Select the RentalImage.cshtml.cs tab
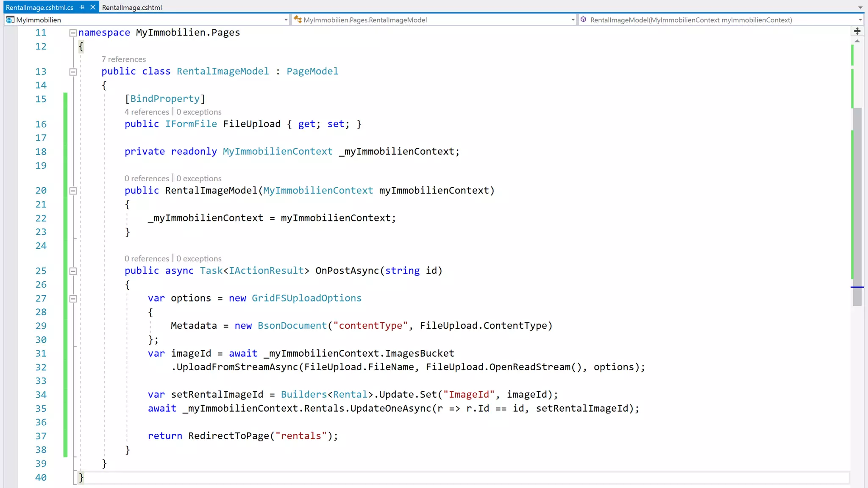 [x=39, y=7]
